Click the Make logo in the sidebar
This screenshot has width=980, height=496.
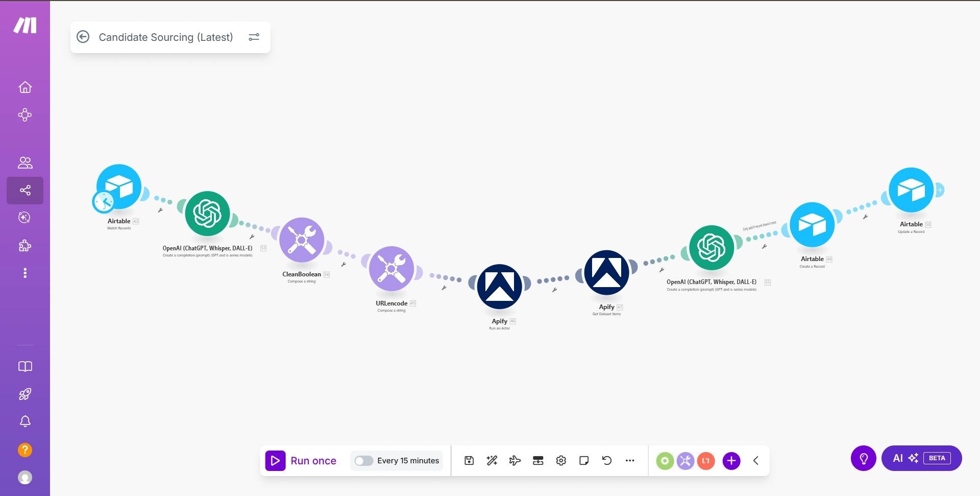tap(25, 25)
